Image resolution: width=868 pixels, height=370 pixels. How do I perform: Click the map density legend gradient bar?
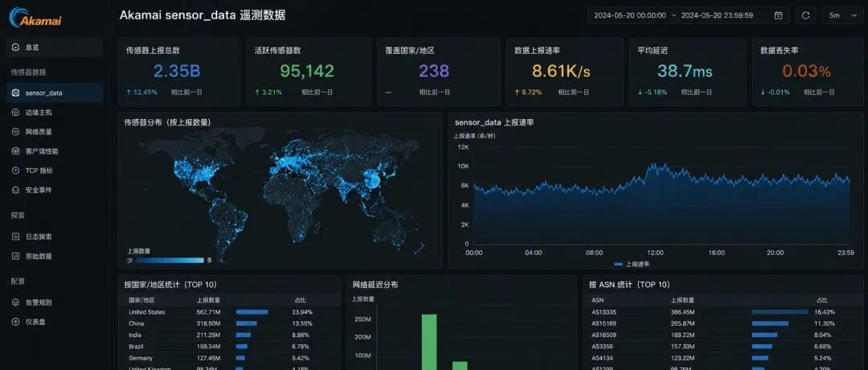coord(170,261)
